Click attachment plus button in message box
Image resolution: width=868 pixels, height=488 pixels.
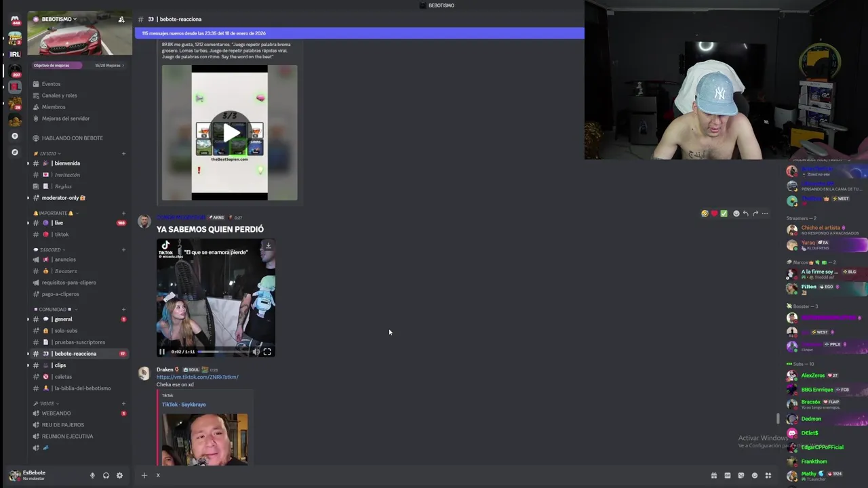tap(144, 475)
